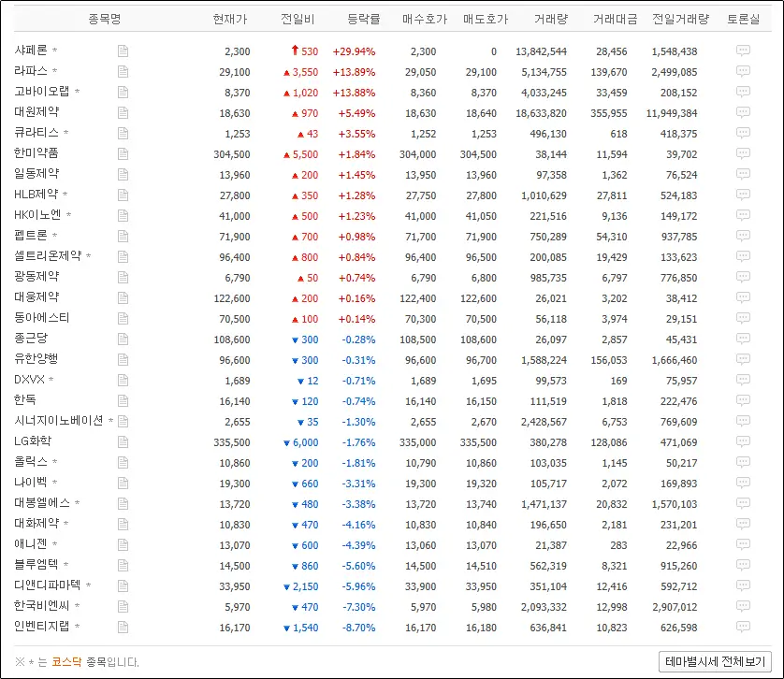784x679 pixels.
Task: Select the 2,907,012 previous volume cell
Action: tap(675, 607)
